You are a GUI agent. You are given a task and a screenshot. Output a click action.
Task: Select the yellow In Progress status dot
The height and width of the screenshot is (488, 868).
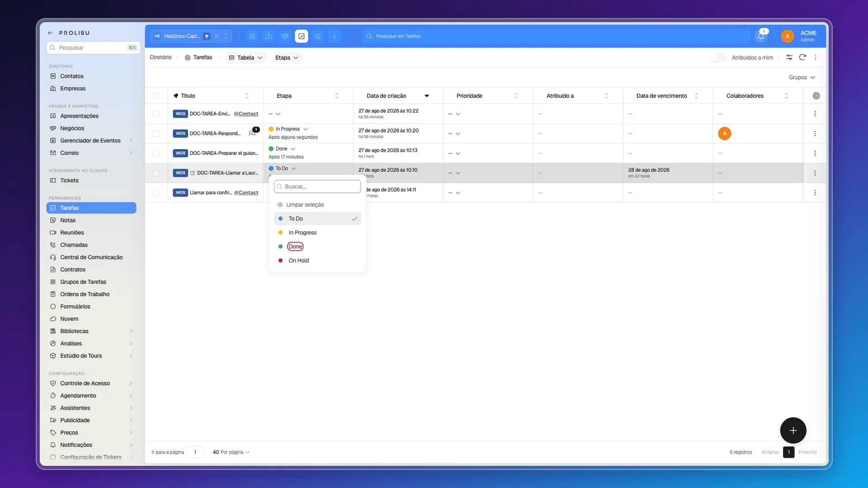coord(280,233)
